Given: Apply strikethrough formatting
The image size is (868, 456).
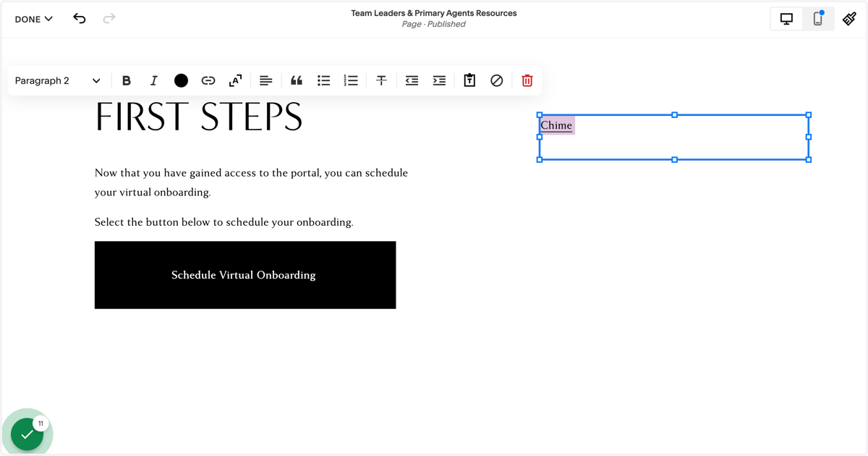Looking at the screenshot, I should click(x=381, y=80).
